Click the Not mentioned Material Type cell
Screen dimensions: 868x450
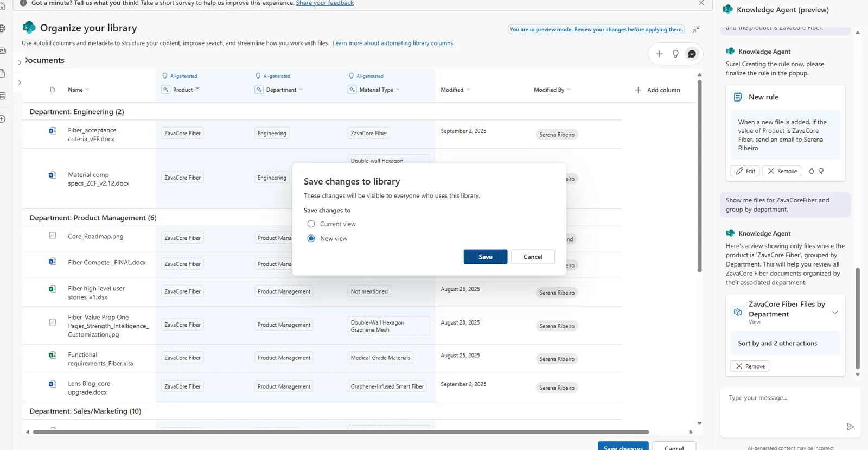tap(369, 291)
